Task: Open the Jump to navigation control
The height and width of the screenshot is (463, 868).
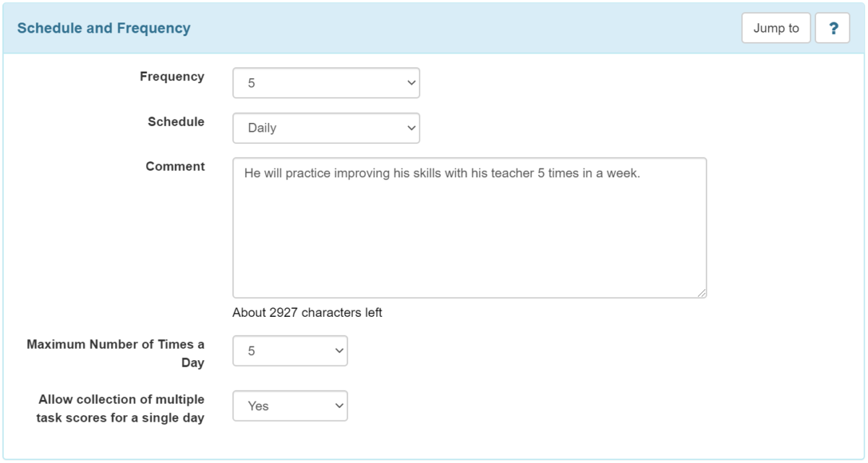Action: (776, 28)
